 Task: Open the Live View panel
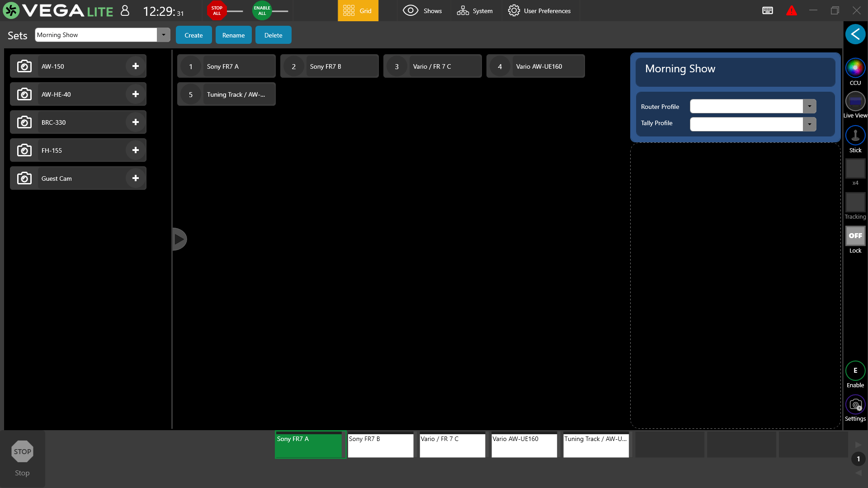(855, 101)
